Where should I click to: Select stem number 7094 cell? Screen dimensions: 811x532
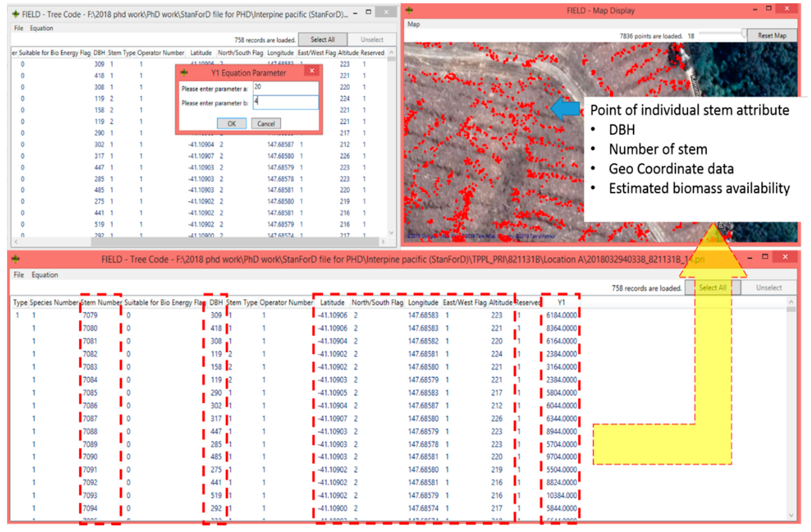[x=90, y=508]
